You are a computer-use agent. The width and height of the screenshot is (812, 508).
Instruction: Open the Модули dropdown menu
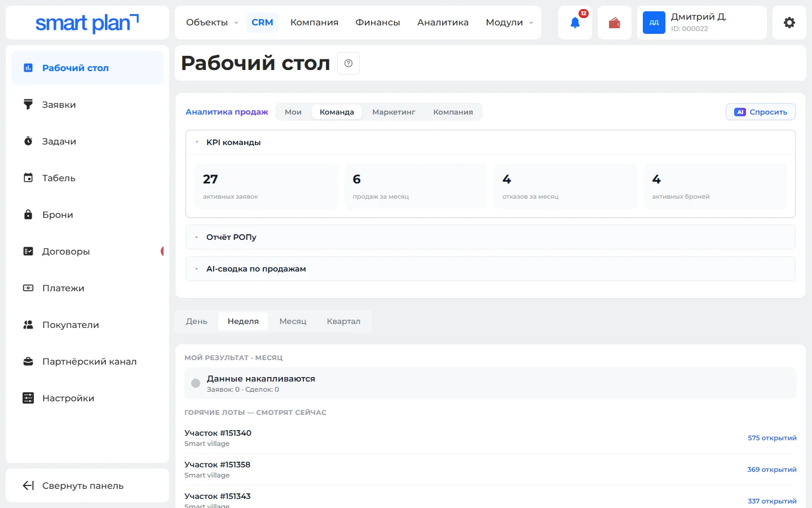[509, 23]
